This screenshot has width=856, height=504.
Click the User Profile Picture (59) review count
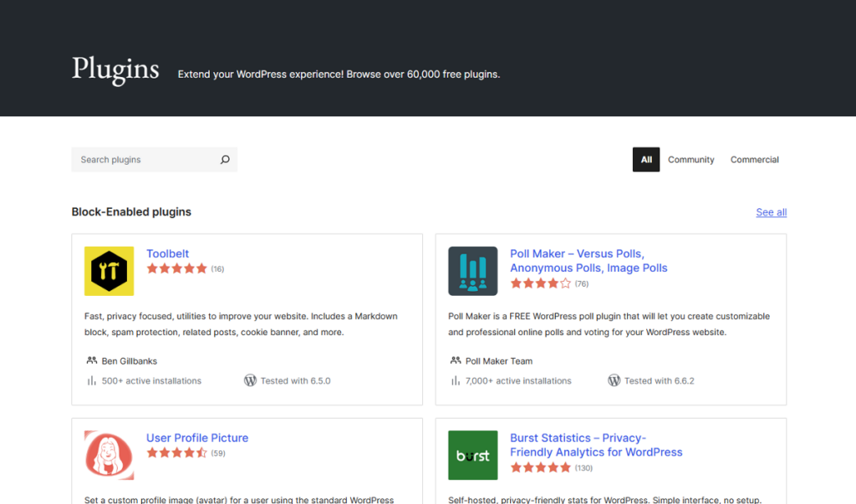pyautogui.click(x=218, y=453)
